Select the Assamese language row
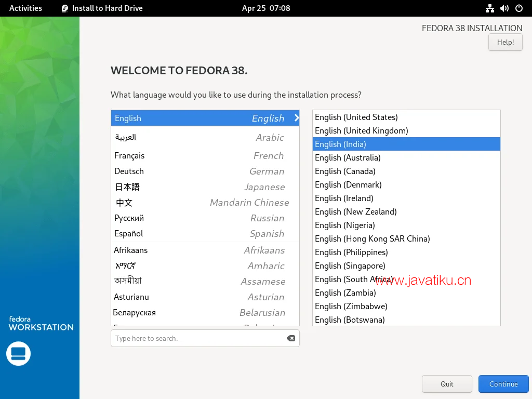532x399 pixels. [205, 282]
